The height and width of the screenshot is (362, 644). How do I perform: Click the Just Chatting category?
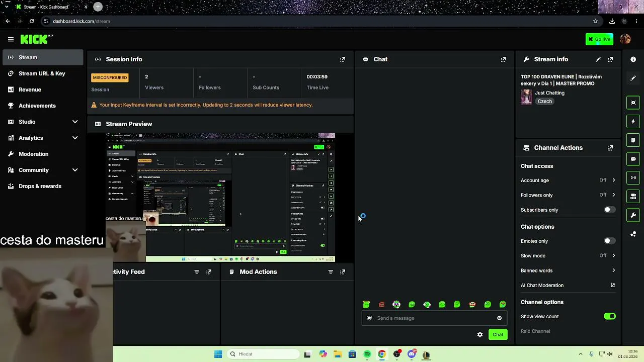[549, 93]
